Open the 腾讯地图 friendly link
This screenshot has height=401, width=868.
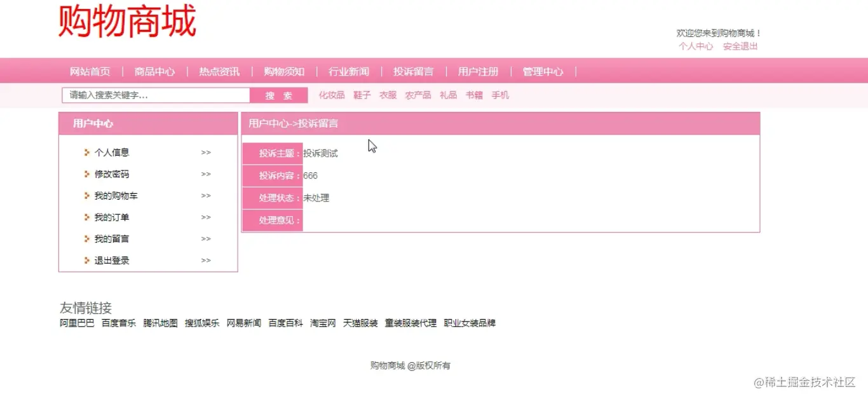click(x=161, y=323)
